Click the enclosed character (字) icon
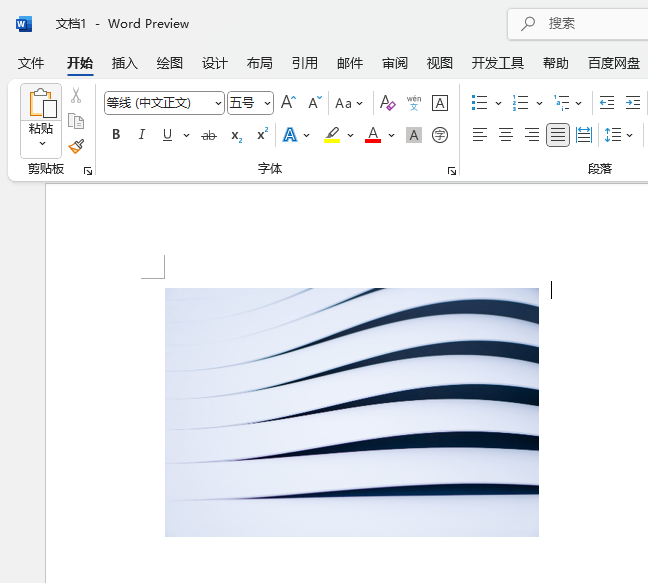648x583 pixels. click(440, 135)
